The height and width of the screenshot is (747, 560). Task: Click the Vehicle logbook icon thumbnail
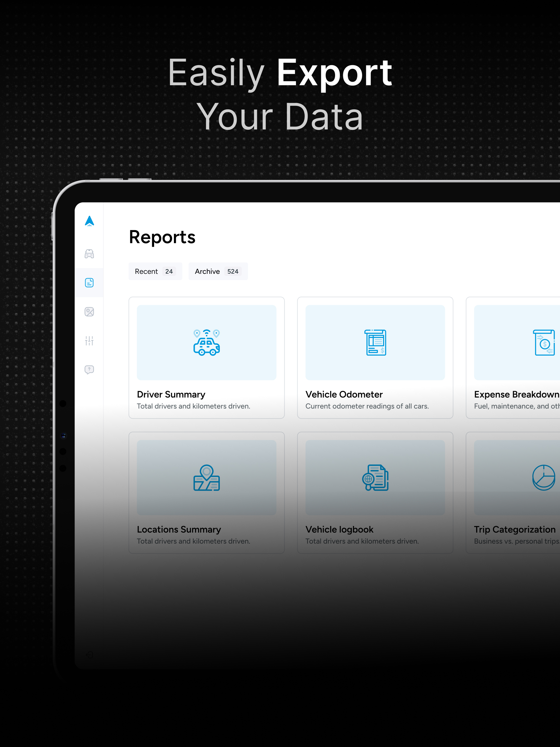tap(375, 477)
